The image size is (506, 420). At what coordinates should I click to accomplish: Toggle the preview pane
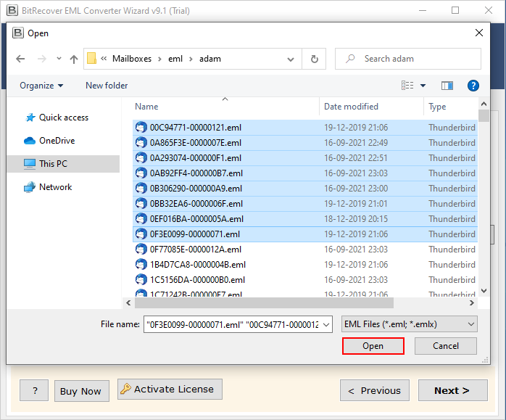pos(447,86)
